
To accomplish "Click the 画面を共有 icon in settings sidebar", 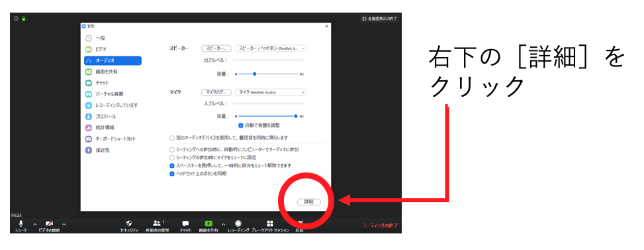I will coord(88,72).
